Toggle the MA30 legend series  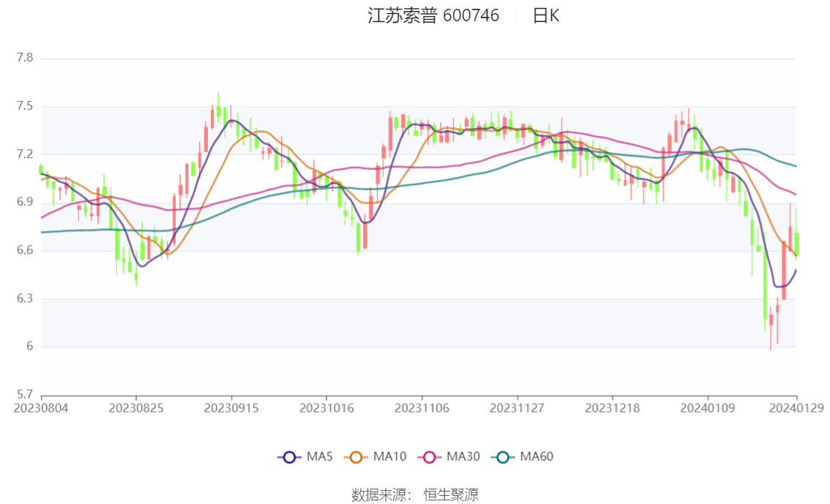[449, 456]
